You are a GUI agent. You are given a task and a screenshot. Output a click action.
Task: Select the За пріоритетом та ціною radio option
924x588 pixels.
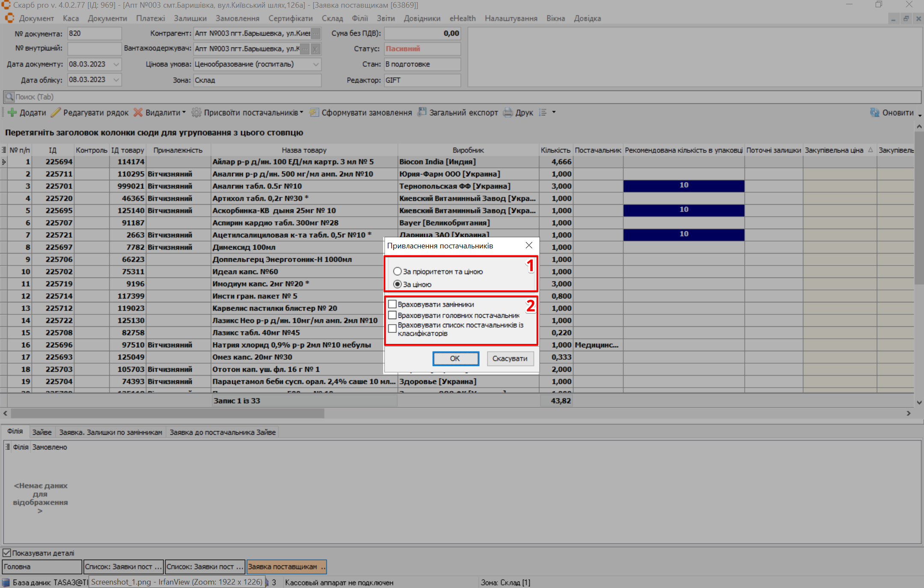tap(397, 272)
